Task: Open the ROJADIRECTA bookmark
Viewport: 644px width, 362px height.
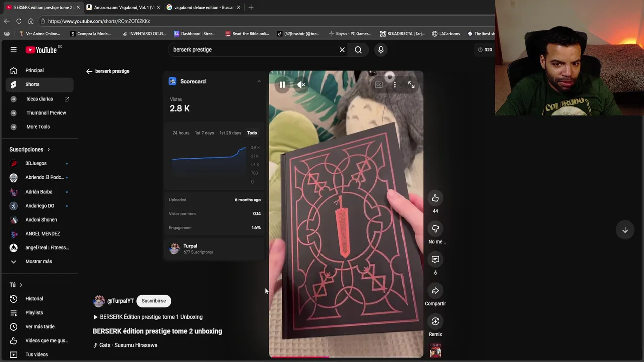Action: tap(402, 34)
